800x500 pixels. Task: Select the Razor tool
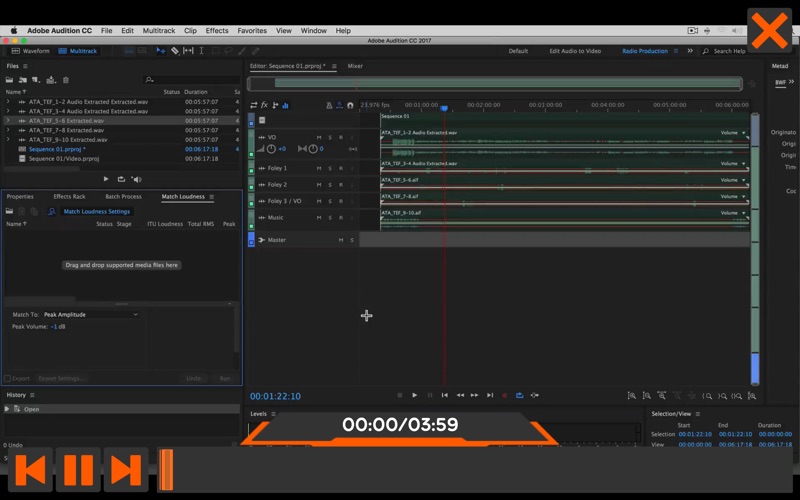(174, 51)
